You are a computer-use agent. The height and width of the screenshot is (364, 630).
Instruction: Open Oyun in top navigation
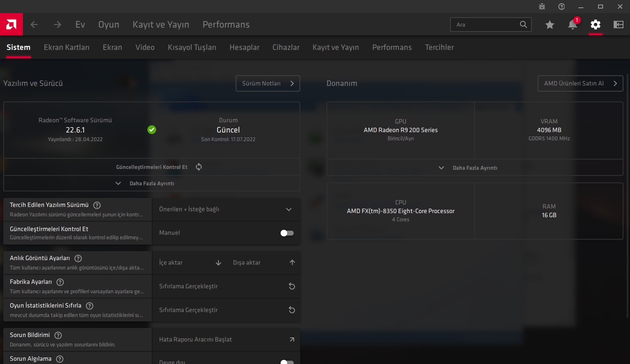click(x=109, y=25)
